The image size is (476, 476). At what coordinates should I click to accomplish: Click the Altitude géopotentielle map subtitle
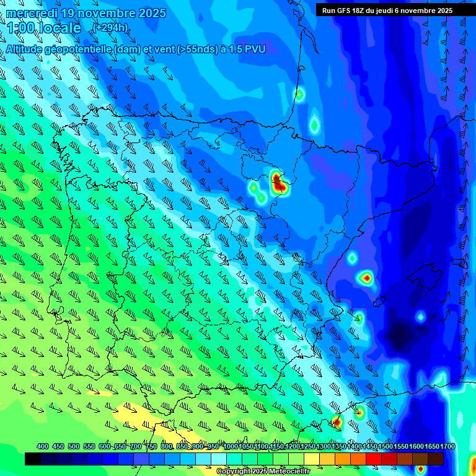tap(136, 49)
